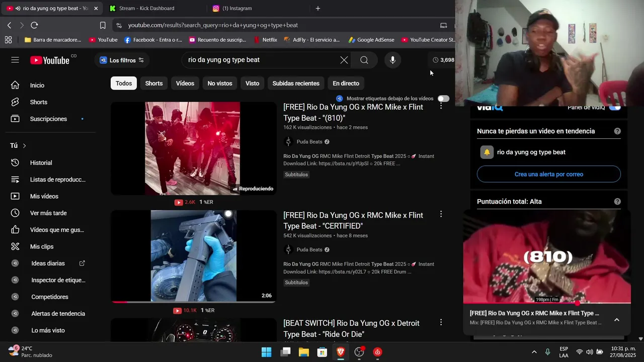Image resolution: width=644 pixels, height=362 pixels.
Task: Open Microsoft Store from taskbar
Action: [323, 352]
